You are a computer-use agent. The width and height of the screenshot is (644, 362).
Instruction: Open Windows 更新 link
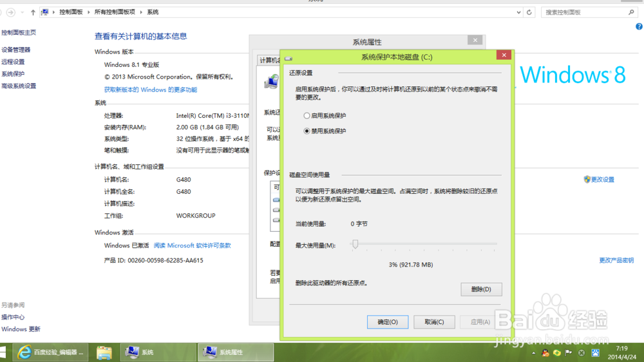click(x=21, y=329)
